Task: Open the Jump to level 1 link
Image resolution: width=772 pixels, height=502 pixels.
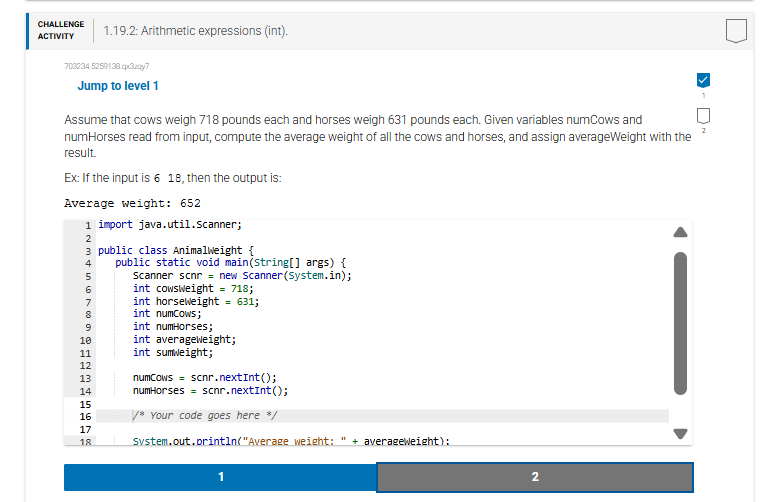Action: pos(118,86)
